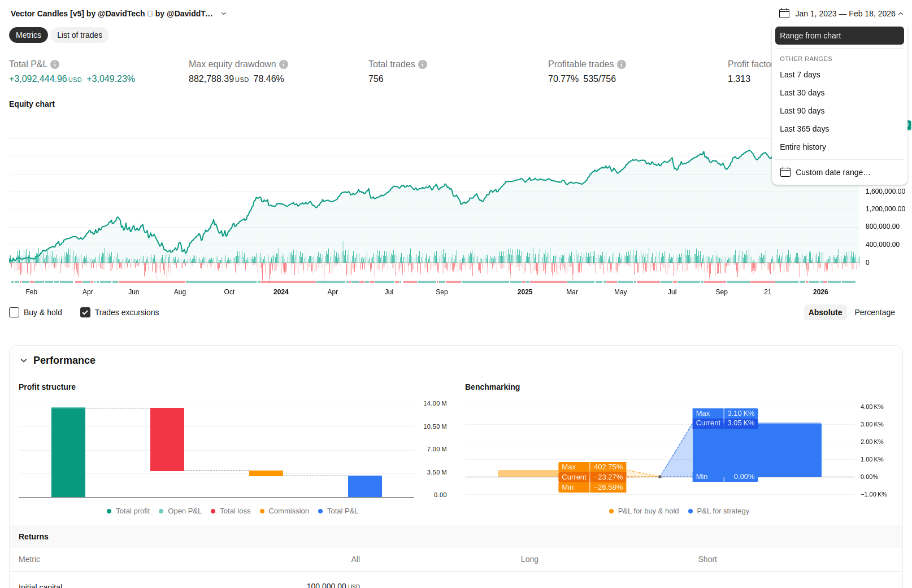Select Last 30 days range
912x588 pixels.
802,93
